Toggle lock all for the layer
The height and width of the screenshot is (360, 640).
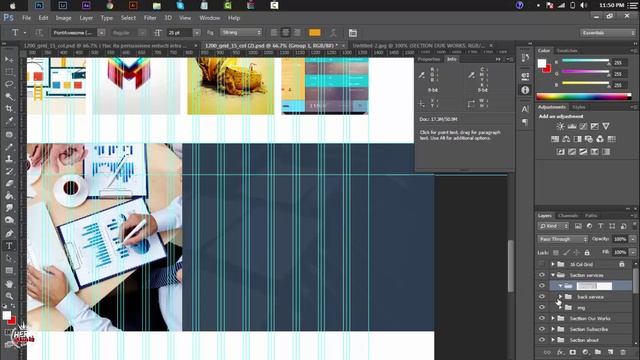587,253
